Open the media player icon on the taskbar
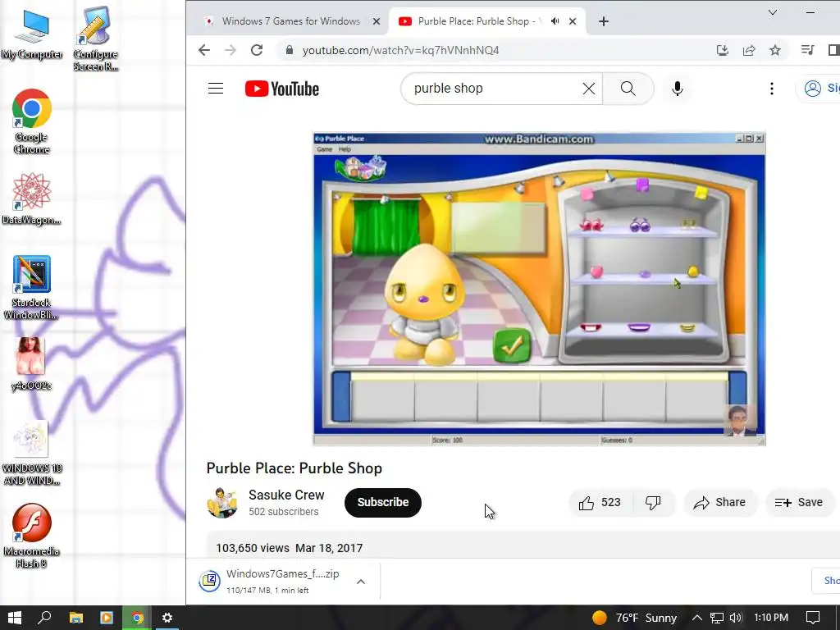 107,618
